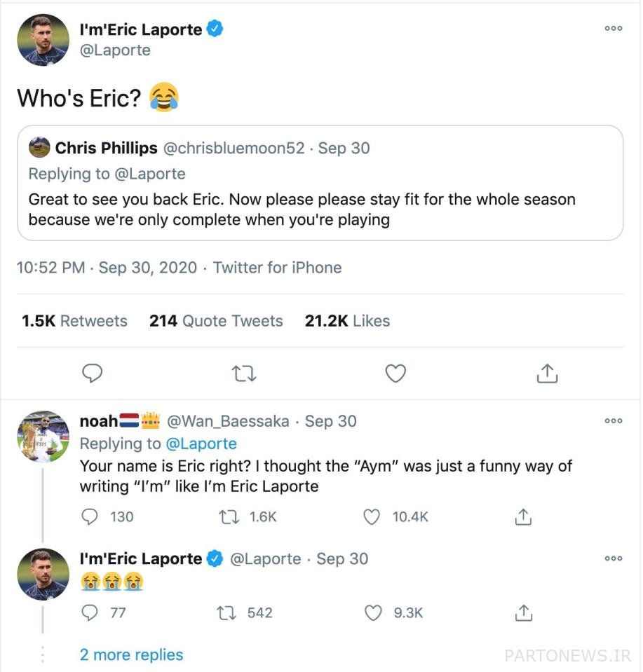Retweet the main Who's Eric tweet
This screenshot has width=643, height=672.
click(243, 373)
